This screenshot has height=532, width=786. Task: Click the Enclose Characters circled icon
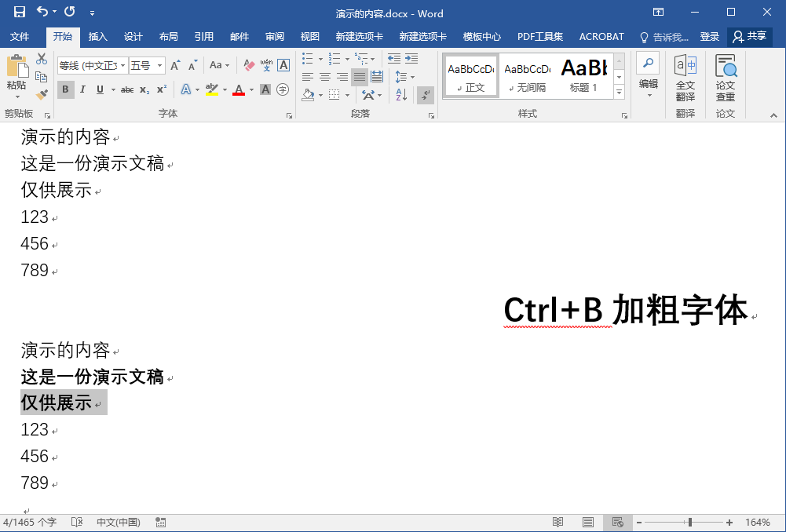tap(283, 89)
